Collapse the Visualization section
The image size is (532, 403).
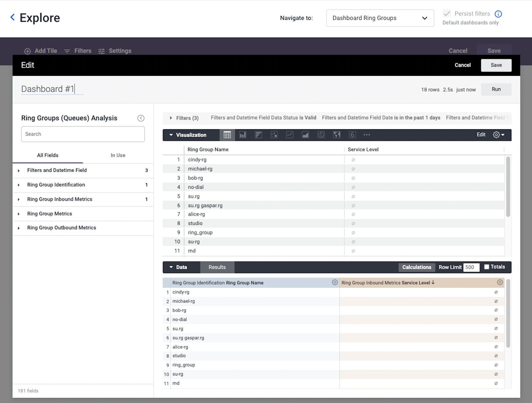171,135
